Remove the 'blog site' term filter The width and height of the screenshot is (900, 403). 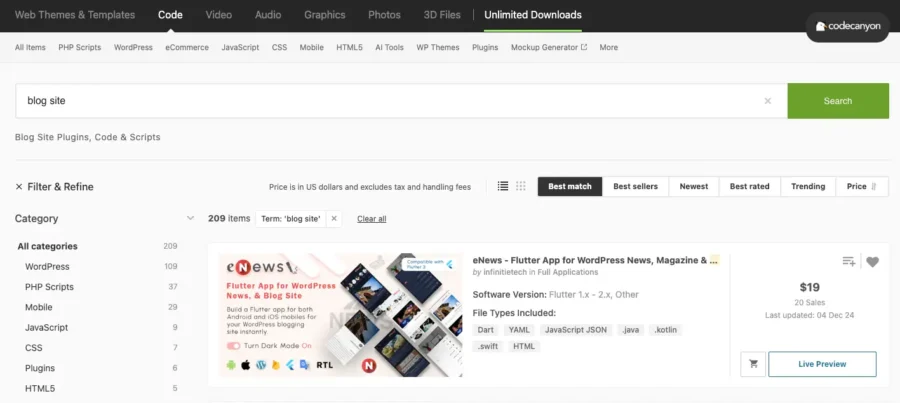pyautogui.click(x=333, y=219)
